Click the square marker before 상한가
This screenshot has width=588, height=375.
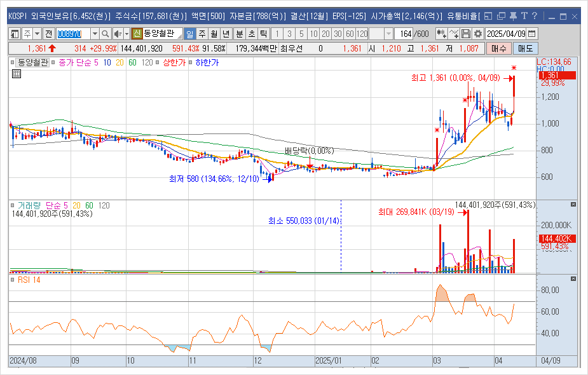point(158,63)
